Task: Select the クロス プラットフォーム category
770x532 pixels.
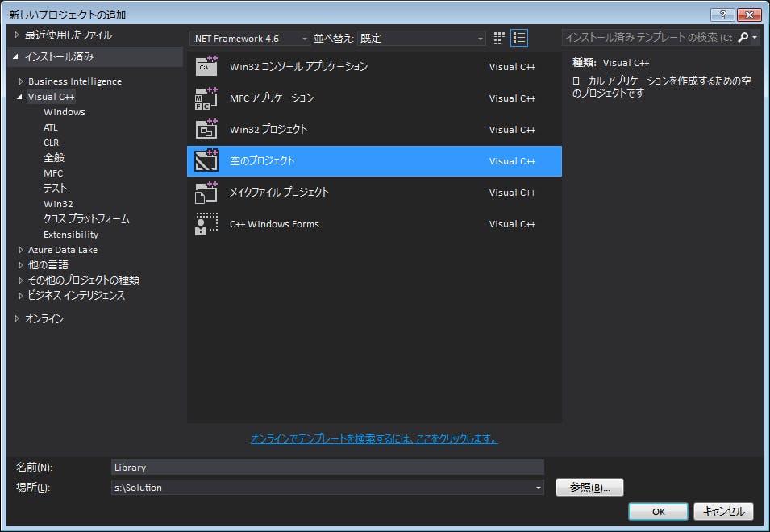Action: pyautogui.click(x=86, y=219)
